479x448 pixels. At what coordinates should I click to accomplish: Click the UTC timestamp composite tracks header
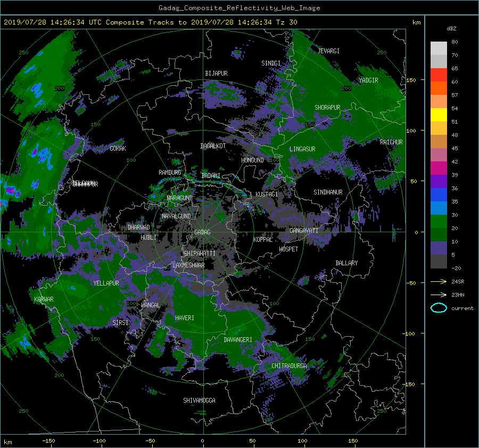click(150, 22)
